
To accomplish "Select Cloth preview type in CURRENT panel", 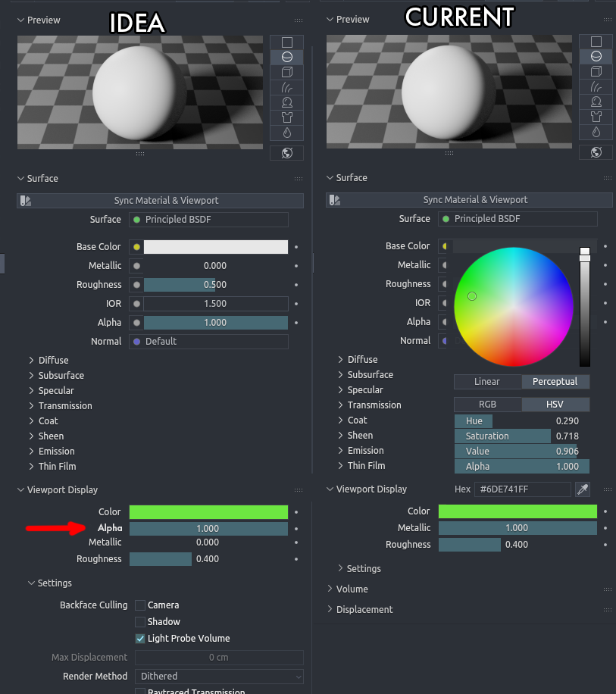I will pyautogui.click(x=596, y=117).
